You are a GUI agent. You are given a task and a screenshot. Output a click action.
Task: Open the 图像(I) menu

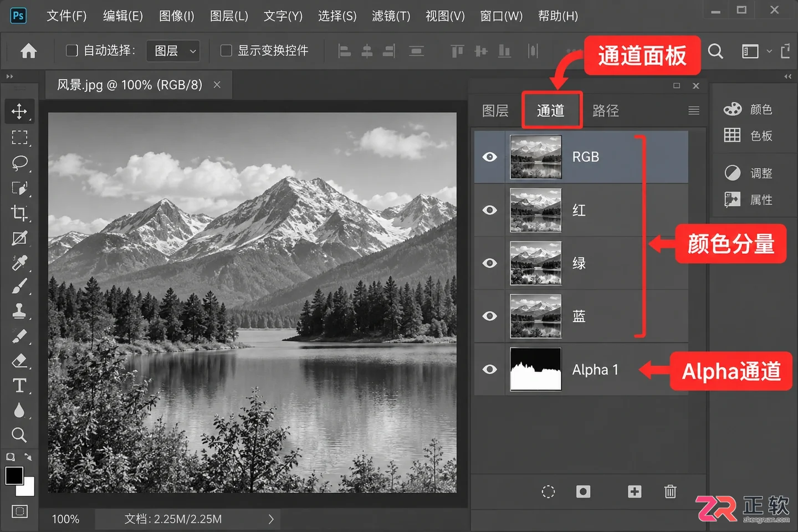(177, 16)
